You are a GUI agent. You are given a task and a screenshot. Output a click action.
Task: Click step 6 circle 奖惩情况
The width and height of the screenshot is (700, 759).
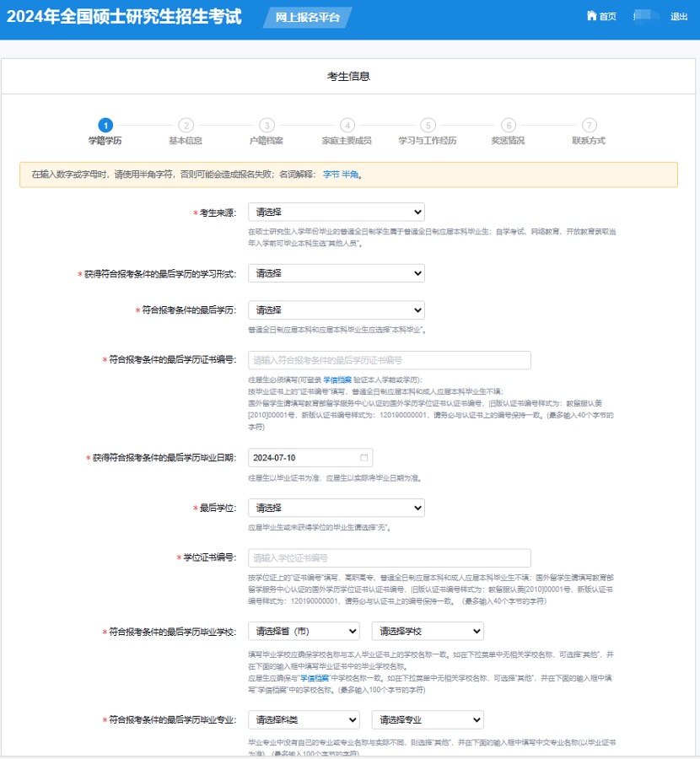(x=508, y=125)
